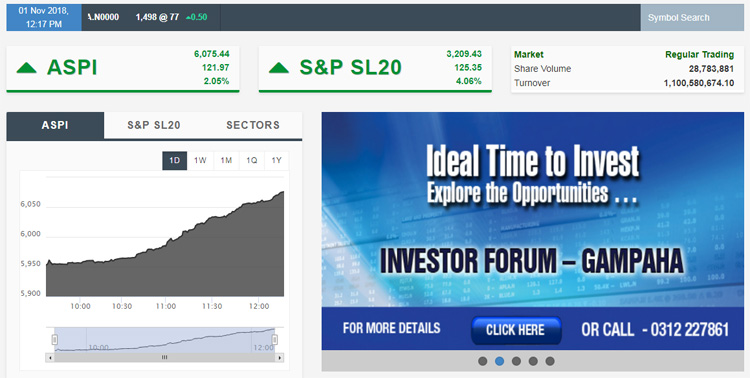Click the navigator scrollbar right arrow
The width and height of the screenshot is (750, 378).
click(x=280, y=357)
